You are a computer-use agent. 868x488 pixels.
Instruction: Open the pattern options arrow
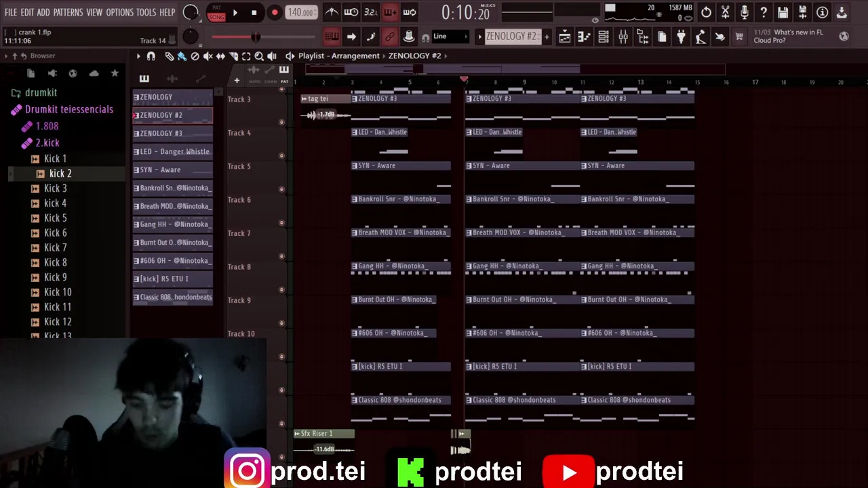479,37
